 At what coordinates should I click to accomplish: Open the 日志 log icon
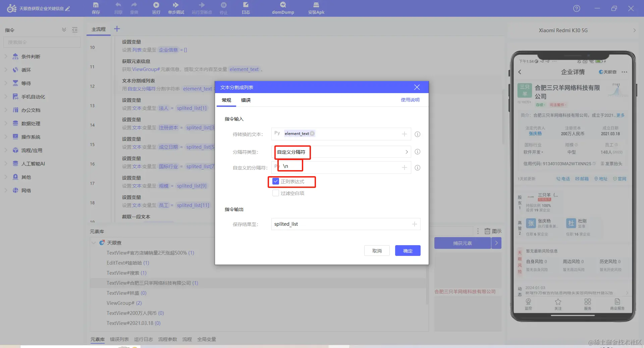[x=246, y=8]
